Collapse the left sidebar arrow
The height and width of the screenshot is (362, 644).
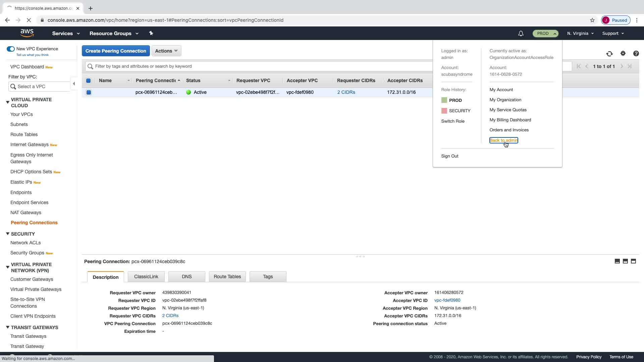pos(74,84)
